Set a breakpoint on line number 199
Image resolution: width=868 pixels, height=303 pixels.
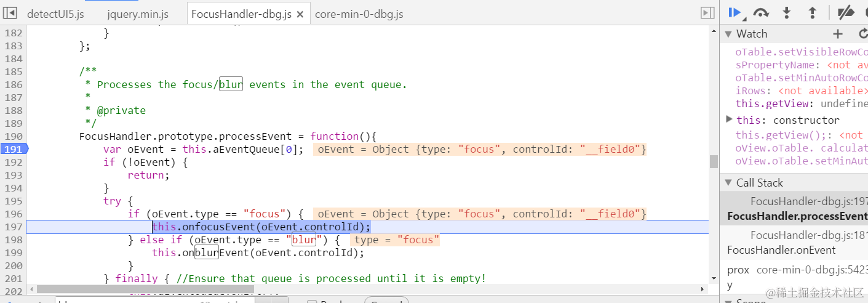pos(13,252)
